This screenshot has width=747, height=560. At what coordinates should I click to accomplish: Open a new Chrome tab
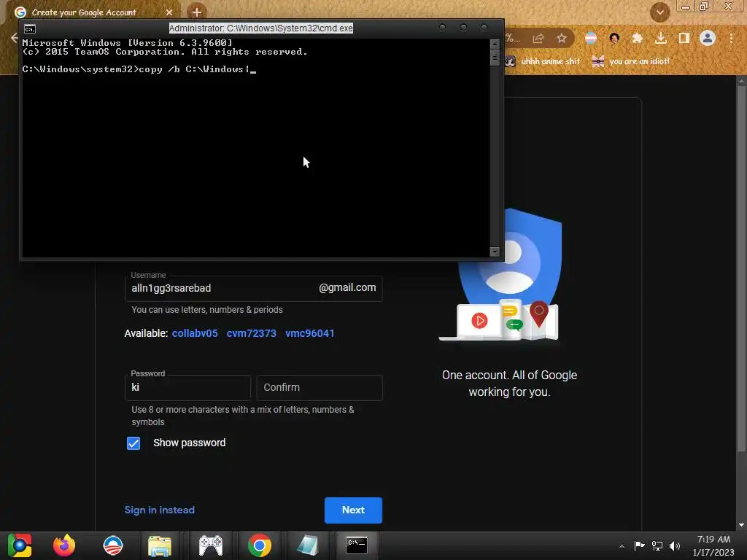click(196, 12)
